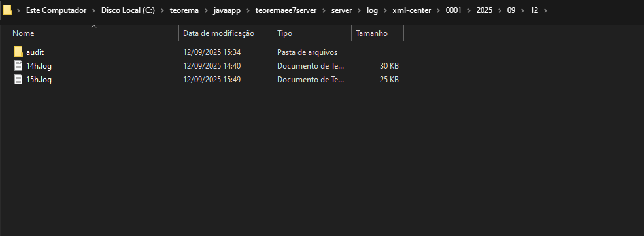Expand the chevron after Este Computador
Image resolution: width=644 pixels, height=236 pixels.
(94, 10)
